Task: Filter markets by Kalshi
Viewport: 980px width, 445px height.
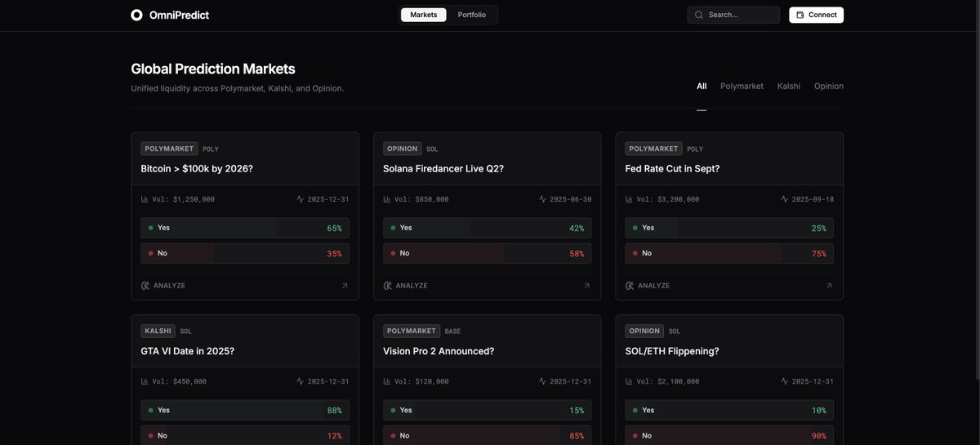Action: (789, 86)
